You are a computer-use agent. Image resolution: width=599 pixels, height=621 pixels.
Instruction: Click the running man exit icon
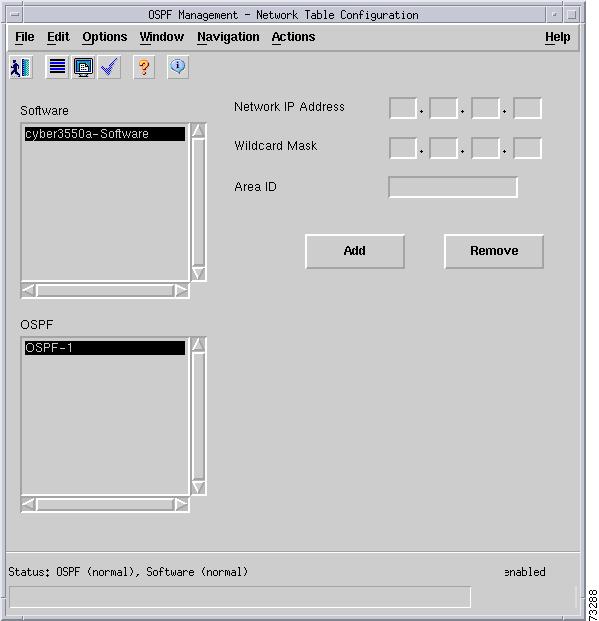(x=20, y=67)
